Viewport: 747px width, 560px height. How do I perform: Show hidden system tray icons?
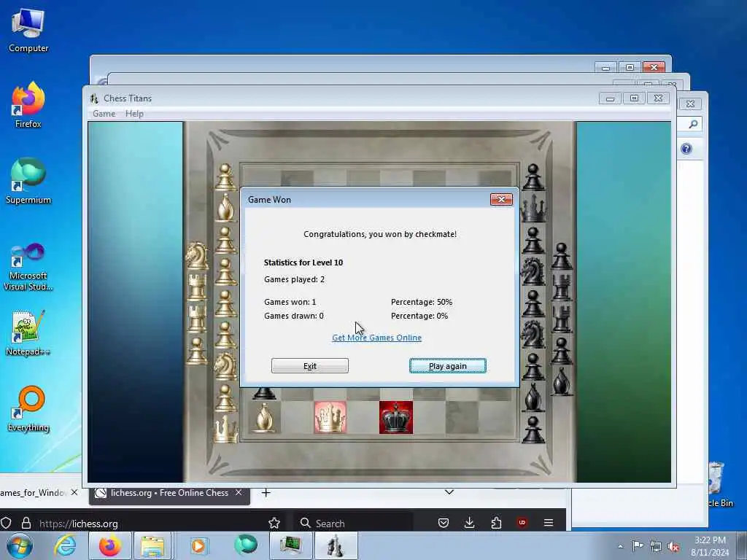pyautogui.click(x=620, y=546)
